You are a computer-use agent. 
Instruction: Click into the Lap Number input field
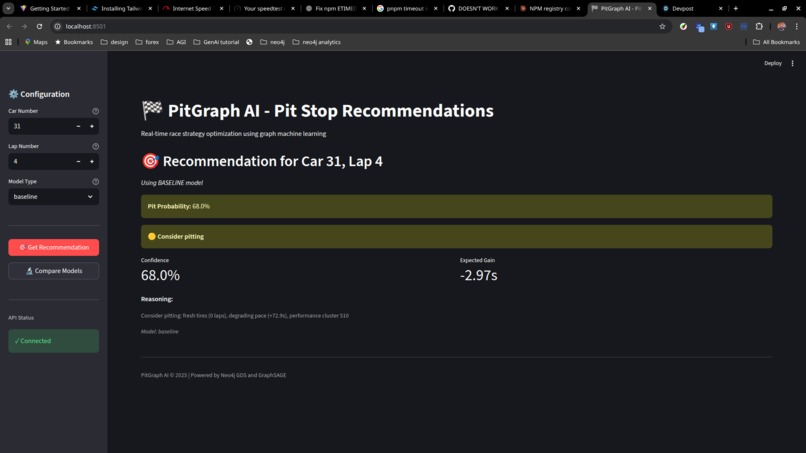tap(40, 161)
